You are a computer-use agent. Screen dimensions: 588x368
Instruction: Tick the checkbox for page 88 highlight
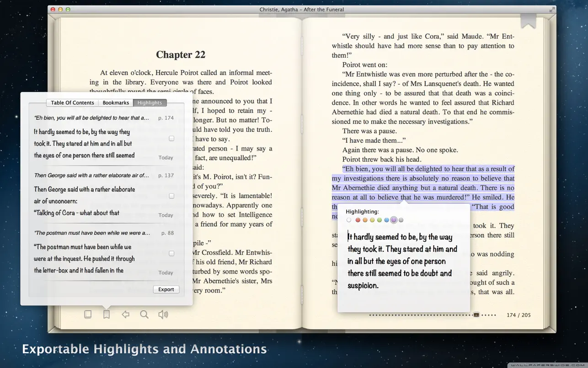click(x=171, y=253)
